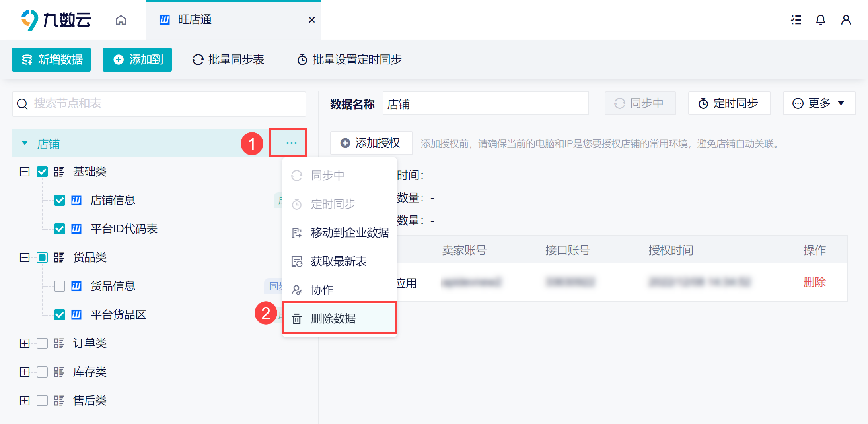
Task: Click the three-dot menu beside 店铺
Action: click(x=291, y=143)
